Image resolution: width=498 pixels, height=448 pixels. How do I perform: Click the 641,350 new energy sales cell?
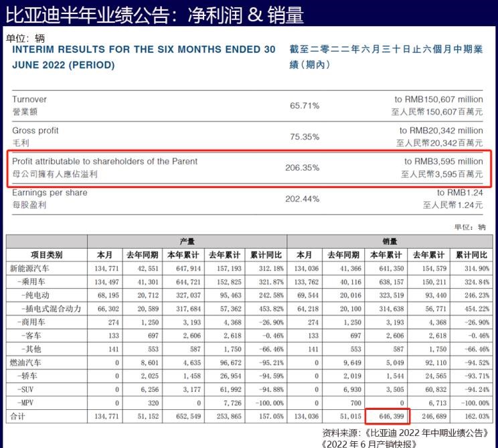[x=392, y=268]
